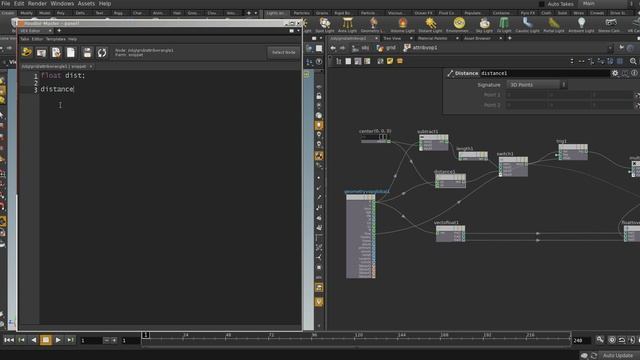Select the Portal Light shelf tool
This screenshot has width=640, height=360.
click(553, 24)
